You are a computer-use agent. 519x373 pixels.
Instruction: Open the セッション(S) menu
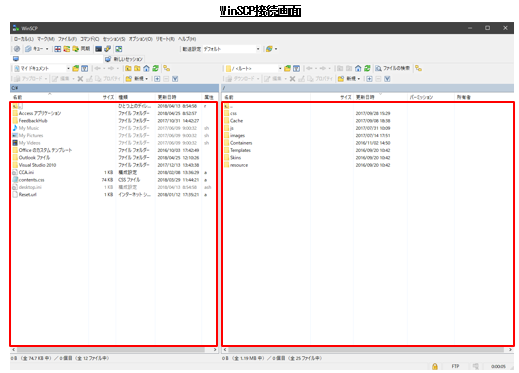coord(114,39)
